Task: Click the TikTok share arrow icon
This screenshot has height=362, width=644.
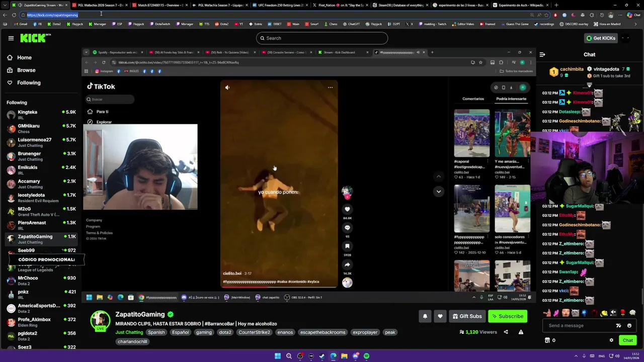Action: [347, 265]
